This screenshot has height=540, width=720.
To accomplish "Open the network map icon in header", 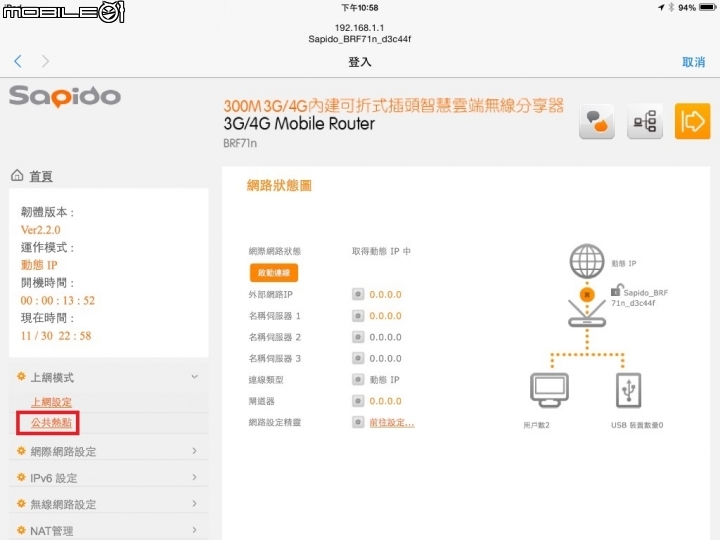I will click(x=645, y=121).
